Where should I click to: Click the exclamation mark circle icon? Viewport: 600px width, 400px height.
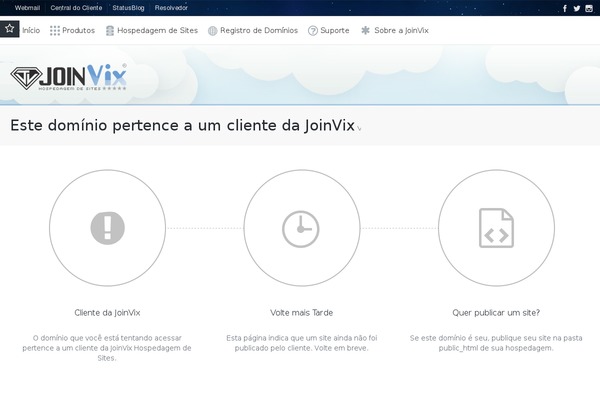pos(108,228)
